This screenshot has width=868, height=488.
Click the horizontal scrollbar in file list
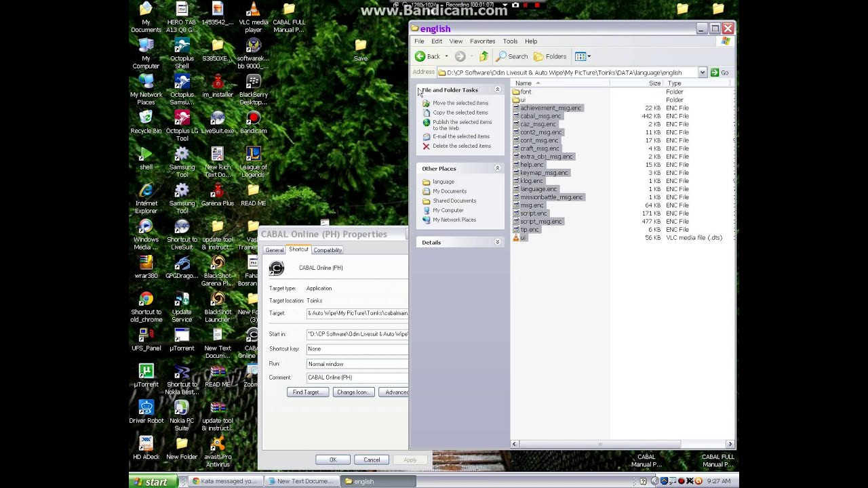point(599,445)
